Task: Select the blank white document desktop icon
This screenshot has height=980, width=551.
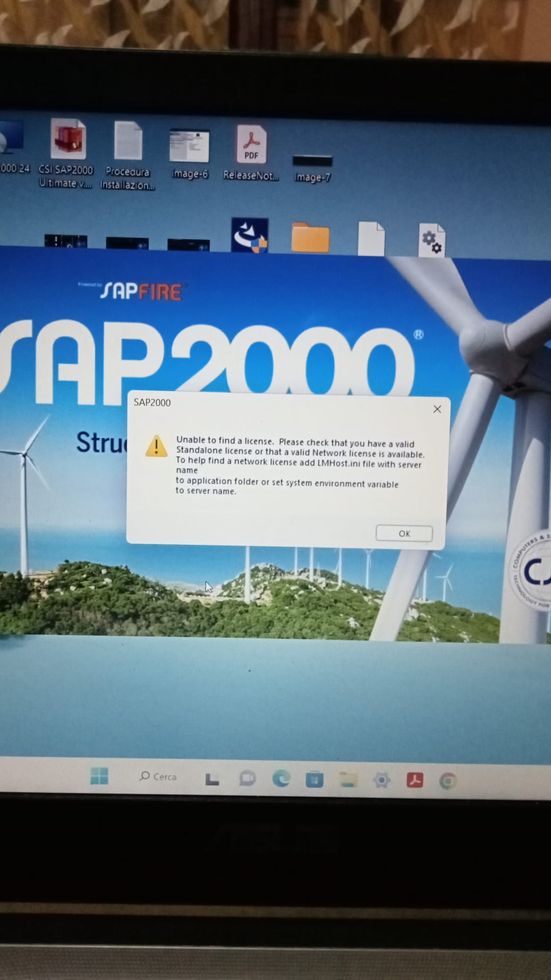Action: 371,238
